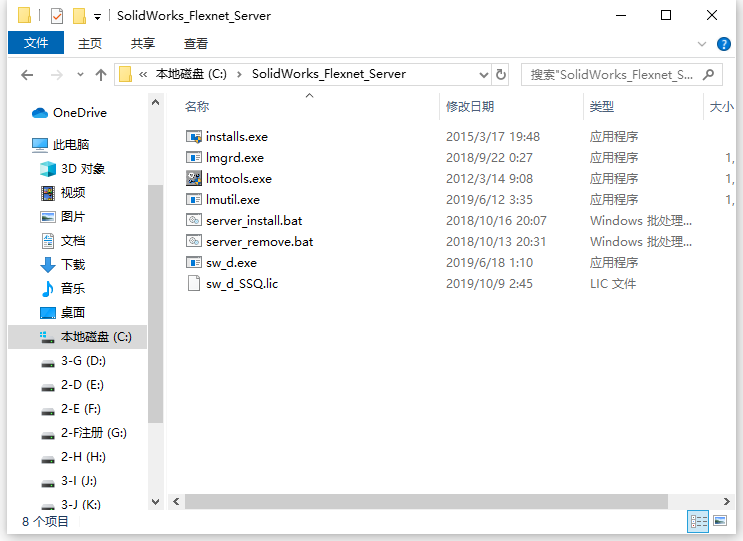Screen dimensions: 743x541
Task: Switch to large icons view icon
Action: 720,521
